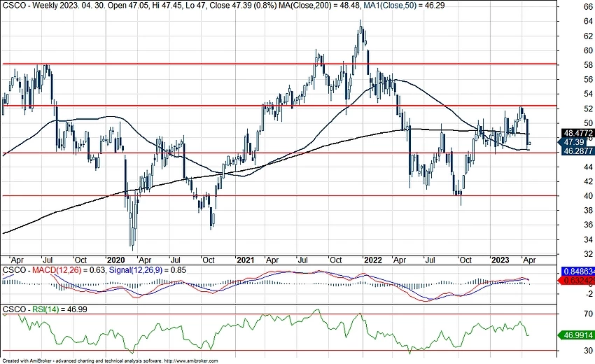Open the amibroker.com link in the footer
Screen dimensions: 595x364
(191, 361)
